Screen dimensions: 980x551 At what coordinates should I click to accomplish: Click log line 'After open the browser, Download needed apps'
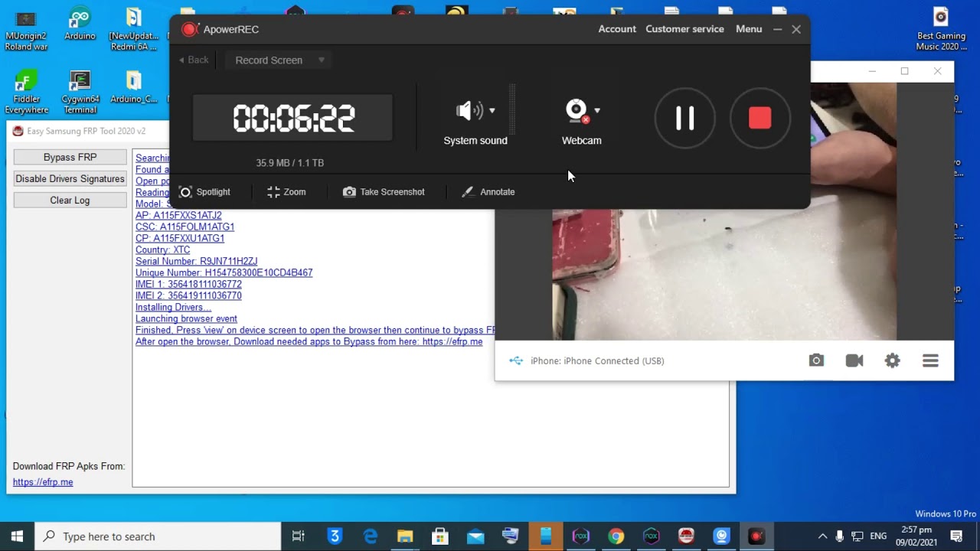pyautogui.click(x=309, y=341)
